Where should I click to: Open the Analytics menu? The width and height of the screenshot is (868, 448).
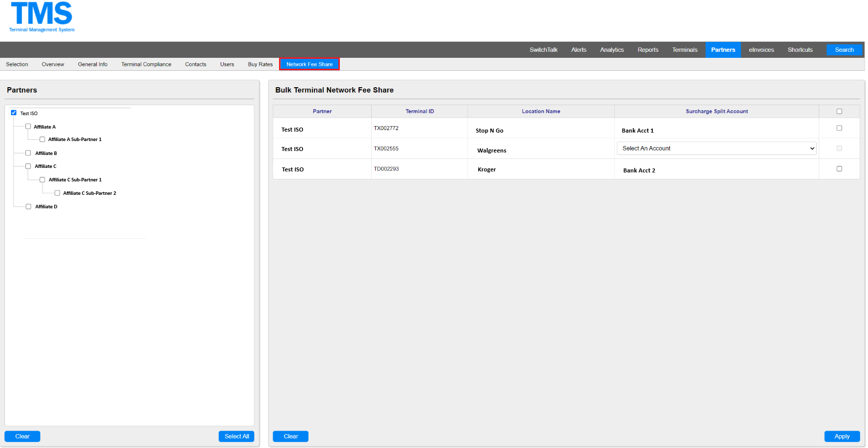pos(612,50)
